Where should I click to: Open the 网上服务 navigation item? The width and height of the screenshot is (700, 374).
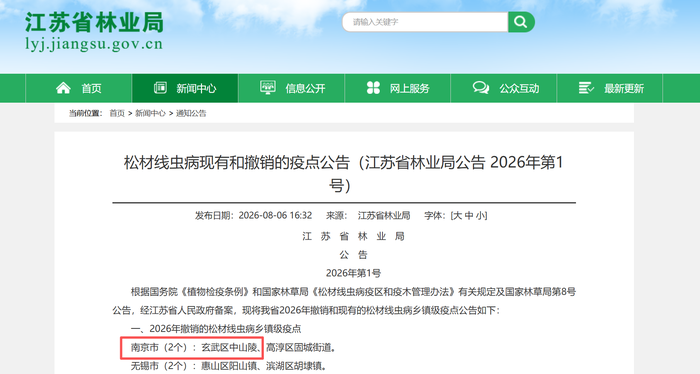[397, 88]
